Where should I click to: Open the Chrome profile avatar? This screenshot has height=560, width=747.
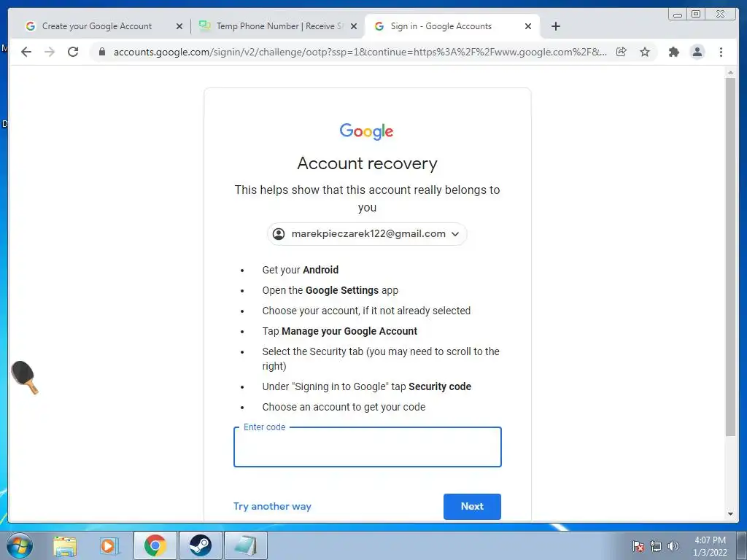(x=697, y=52)
